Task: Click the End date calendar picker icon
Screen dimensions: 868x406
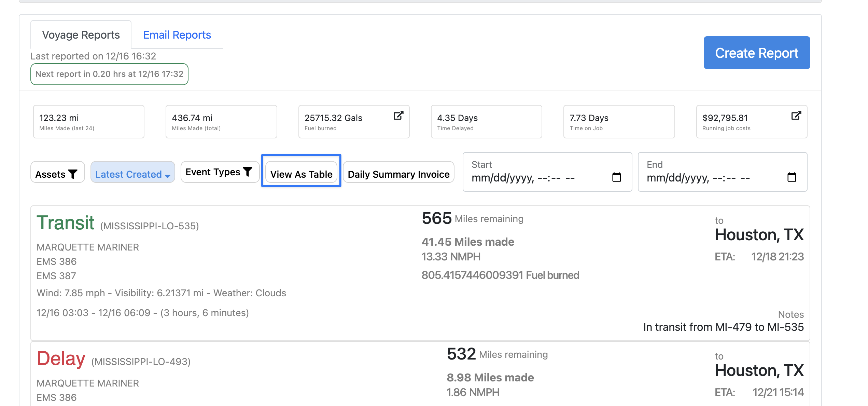Action: (x=792, y=177)
